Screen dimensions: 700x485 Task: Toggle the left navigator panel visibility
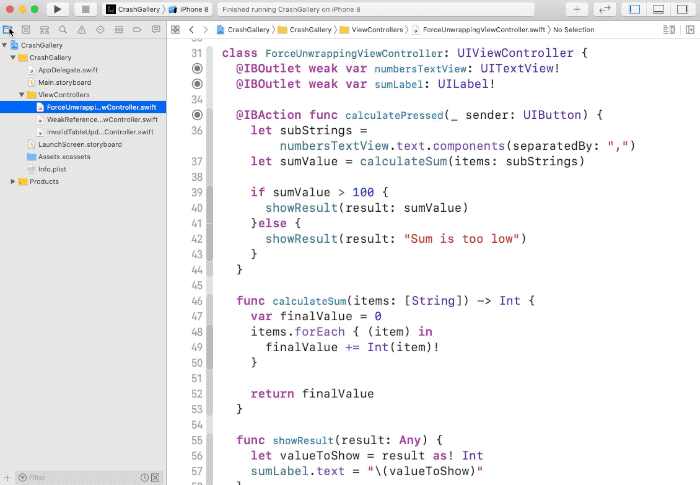(635, 9)
